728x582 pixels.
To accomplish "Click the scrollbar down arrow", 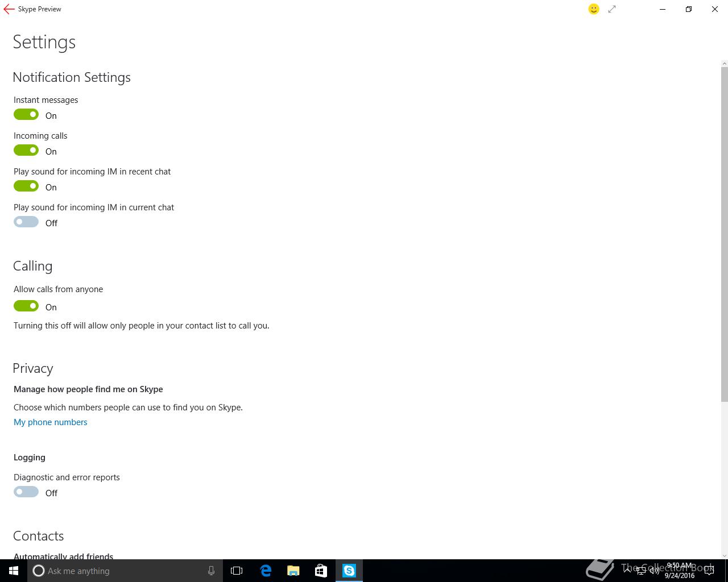I will point(725,555).
